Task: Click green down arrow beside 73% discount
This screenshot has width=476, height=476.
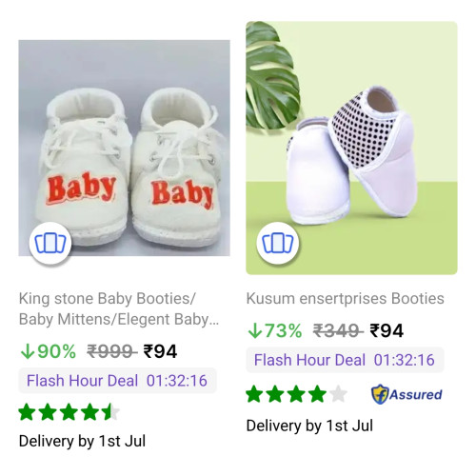Action: (254, 331)
